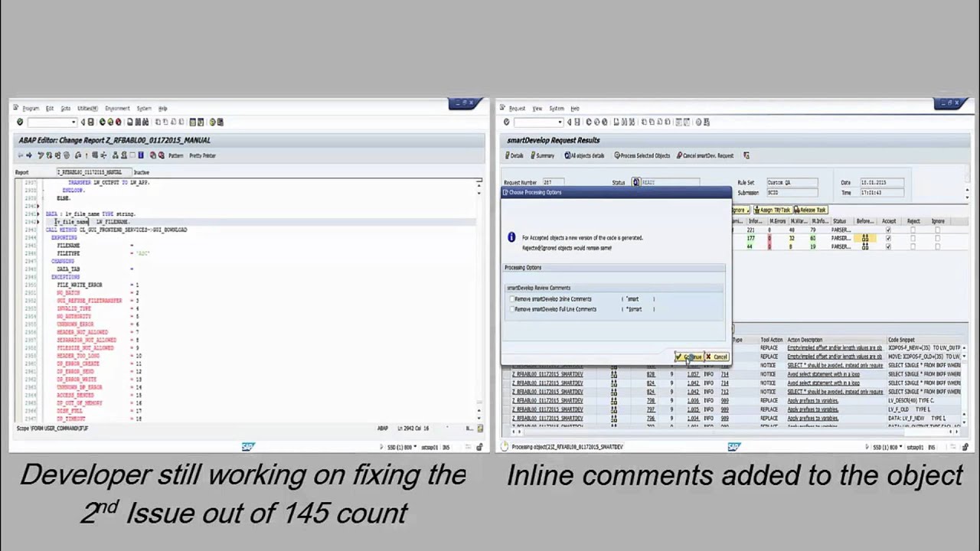Open command field dropdown in smartDevelop window
980x551 pixels.
click(x=560, y=122)
